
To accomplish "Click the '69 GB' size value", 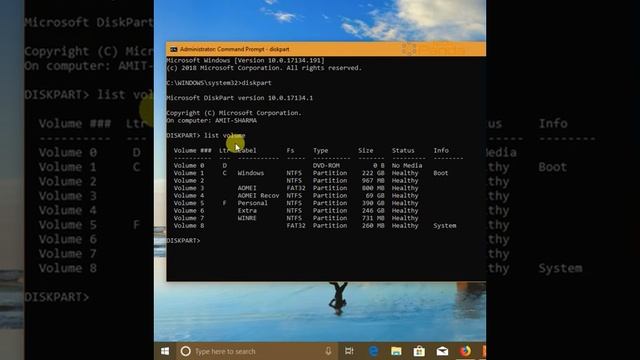I will pyautogui.click(x=375, y=196).
